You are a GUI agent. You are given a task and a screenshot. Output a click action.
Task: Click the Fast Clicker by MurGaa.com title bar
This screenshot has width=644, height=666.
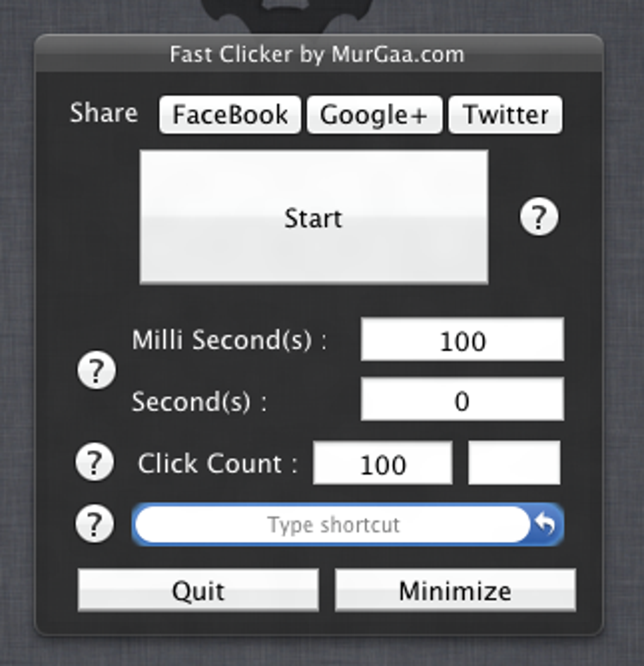tap(317, 54)
